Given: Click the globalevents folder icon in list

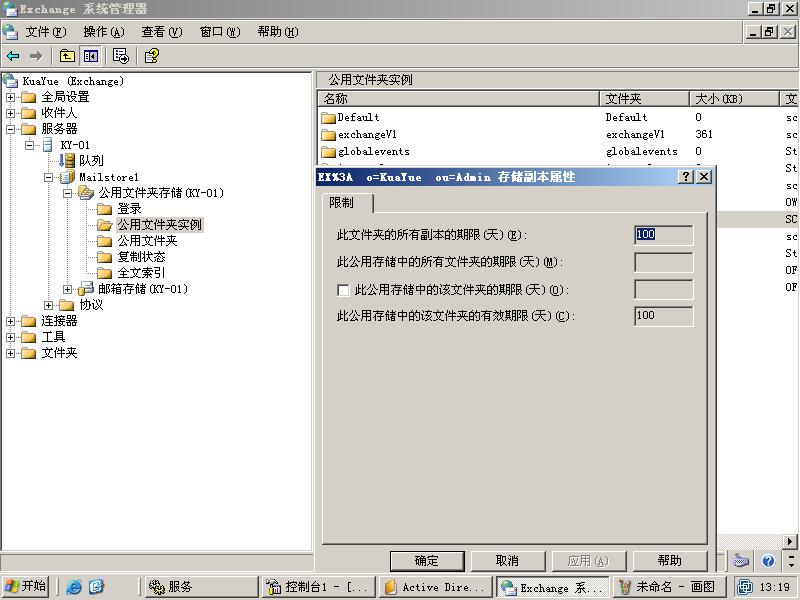Looking at the screenshot, I should point(329,152).
